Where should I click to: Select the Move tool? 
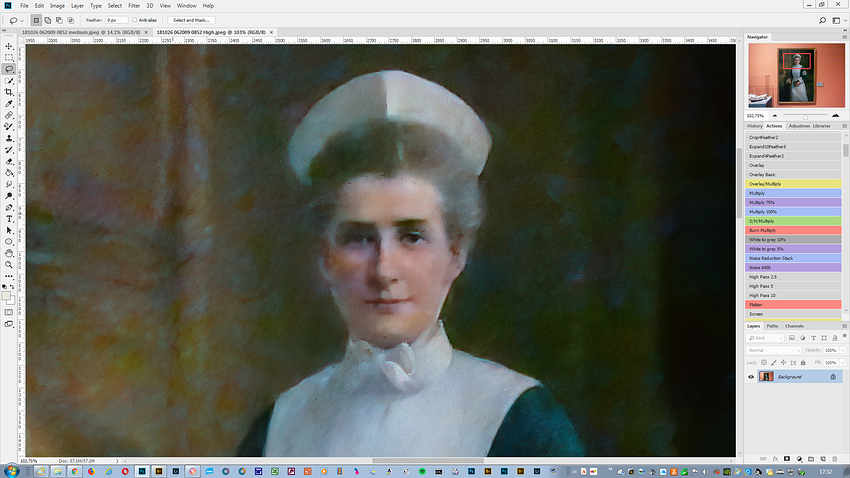coord(9,47)
